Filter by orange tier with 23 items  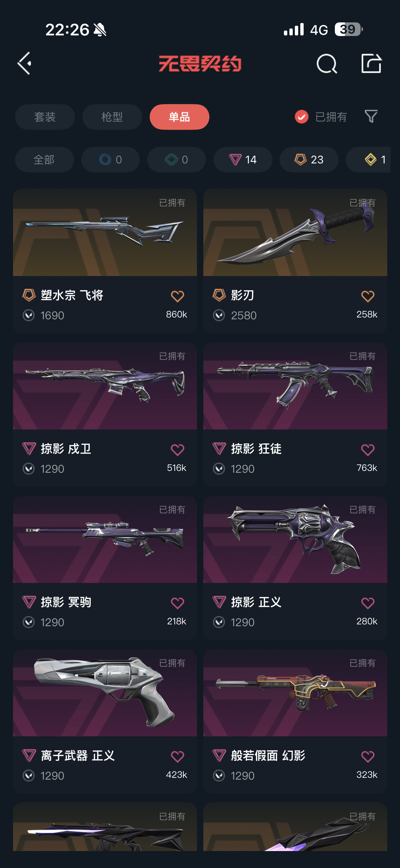point(309,159)
